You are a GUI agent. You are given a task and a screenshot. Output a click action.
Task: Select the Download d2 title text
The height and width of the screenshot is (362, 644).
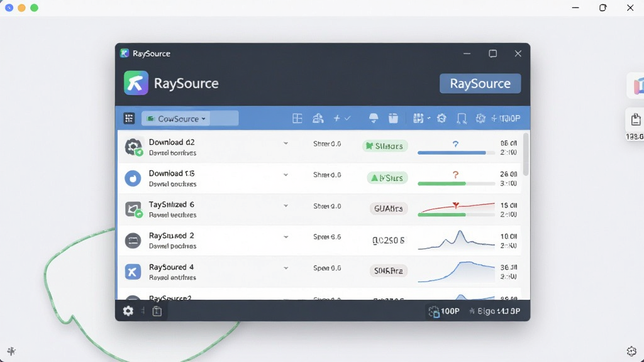172,142
